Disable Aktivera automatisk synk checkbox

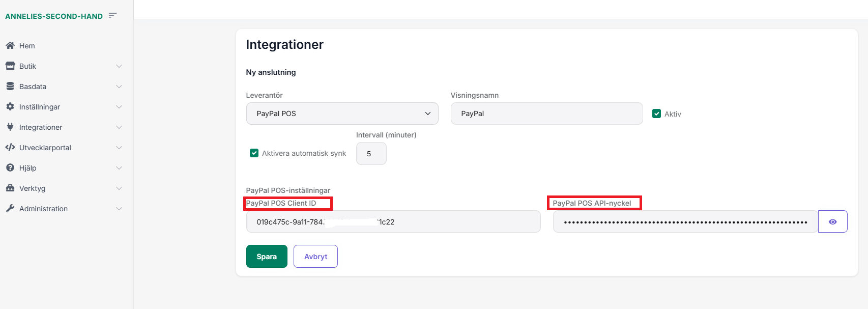[254, 153]
